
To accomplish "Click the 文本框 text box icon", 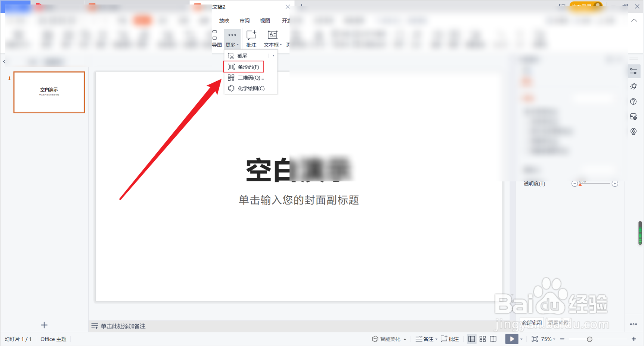I will 273,35.
